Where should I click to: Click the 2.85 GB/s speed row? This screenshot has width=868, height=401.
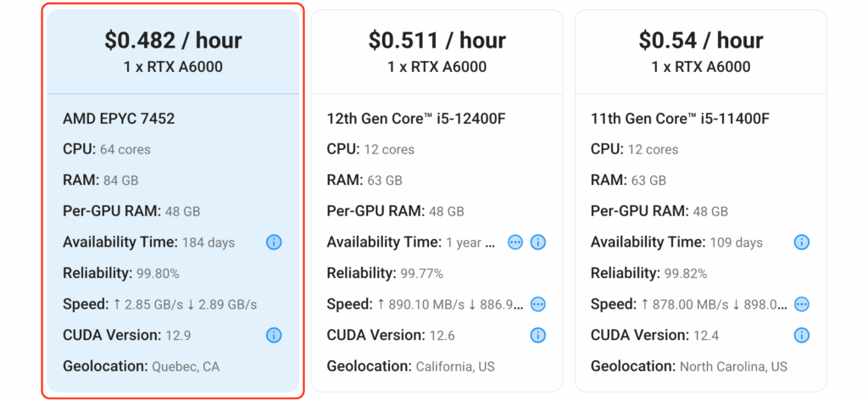(159, 304)
